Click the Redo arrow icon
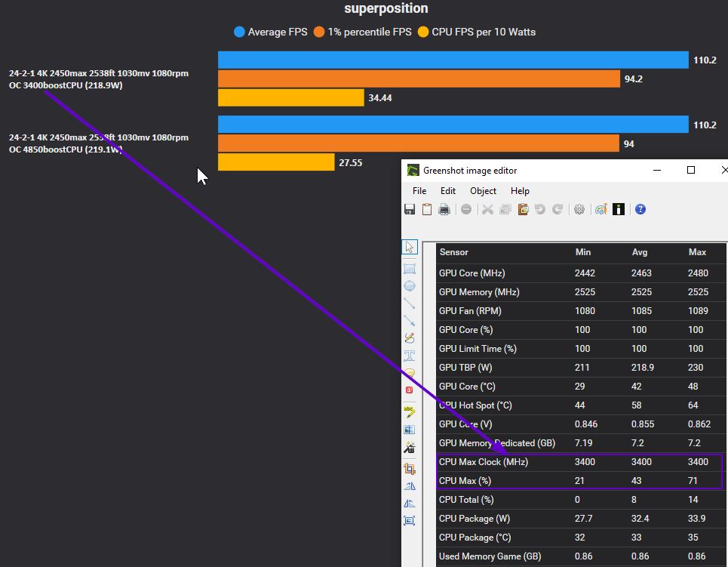728x567 pixels. (558, 210)
